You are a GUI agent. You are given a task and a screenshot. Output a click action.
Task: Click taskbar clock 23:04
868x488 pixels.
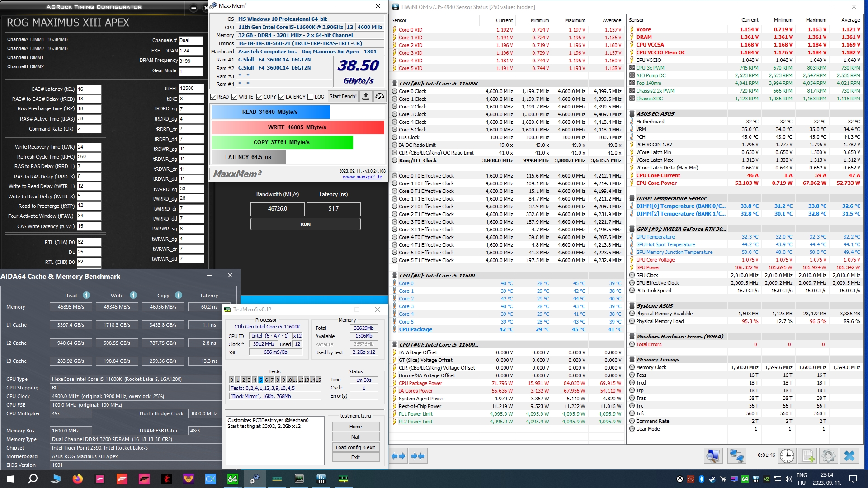coord(827,475)
